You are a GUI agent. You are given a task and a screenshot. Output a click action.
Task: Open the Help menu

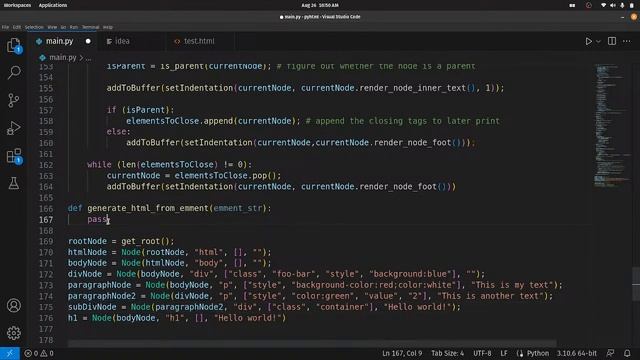click(x=108, y=27)
